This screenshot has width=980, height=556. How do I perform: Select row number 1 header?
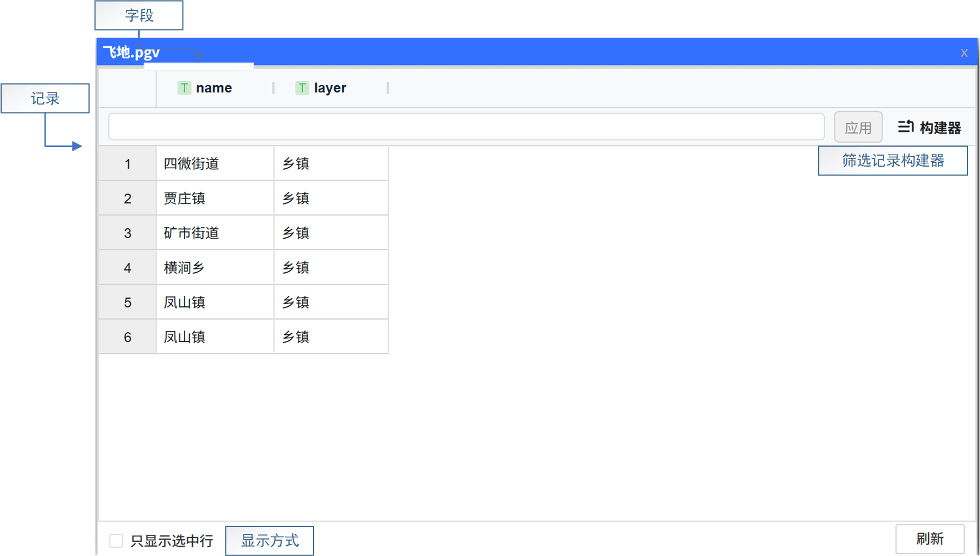pyautogui.click(x=128, y=164)
